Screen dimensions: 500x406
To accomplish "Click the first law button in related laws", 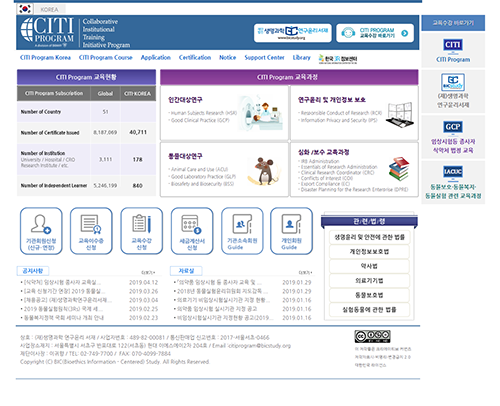I will pyautogui.click(x=369, y=237).
